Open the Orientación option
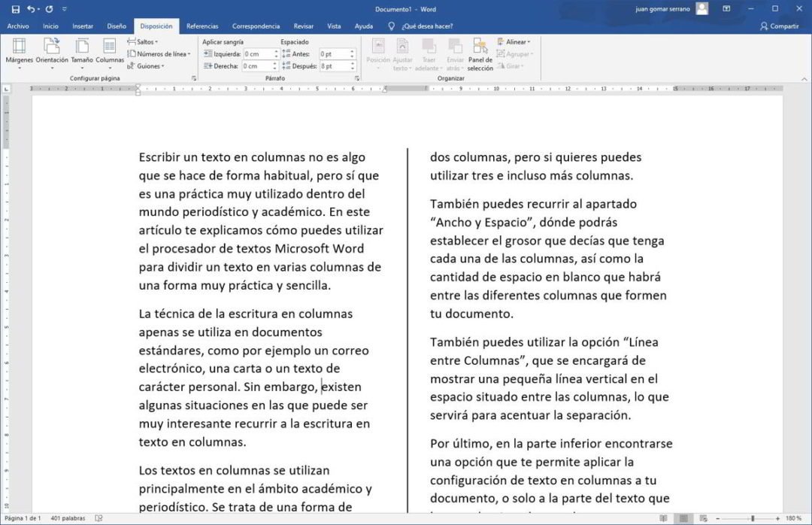The image size is (812, 525). (x=51, y=53)
